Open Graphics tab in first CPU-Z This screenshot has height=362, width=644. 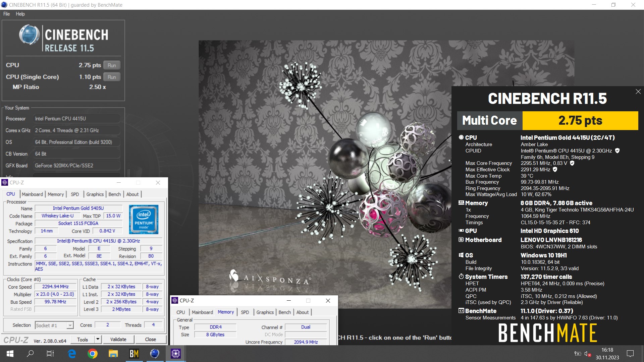point(95,194)
